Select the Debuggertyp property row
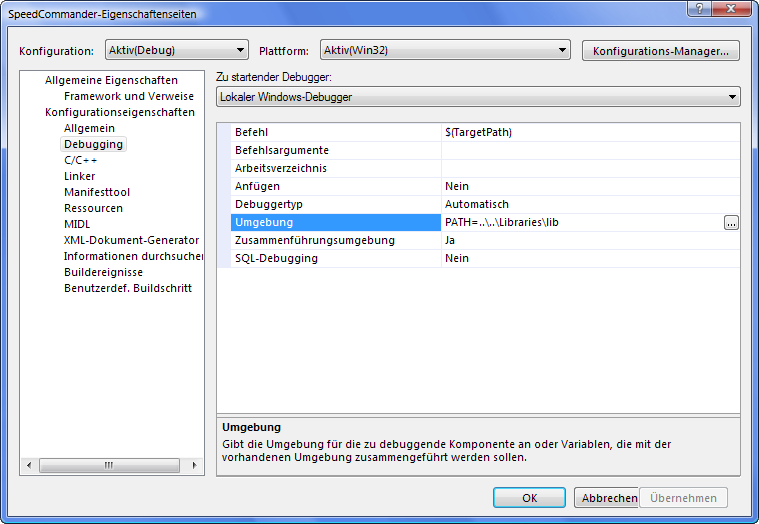 (335, 204)
